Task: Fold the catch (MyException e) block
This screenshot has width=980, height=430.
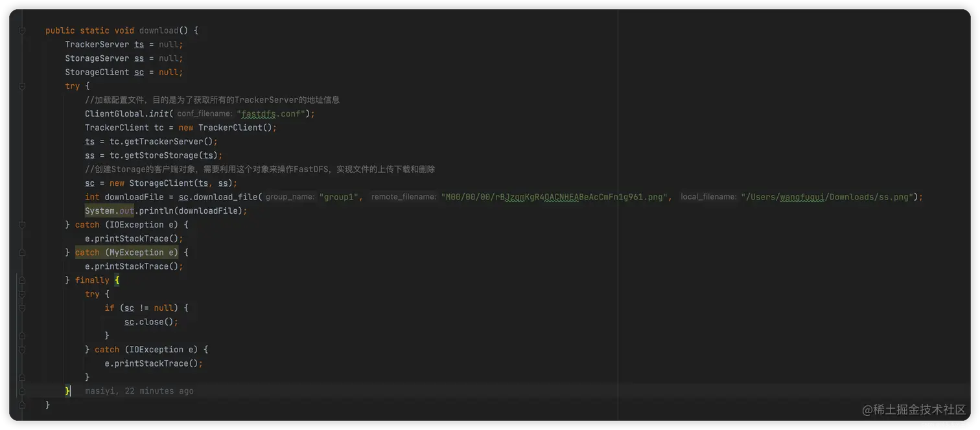Action: click(x=22, y=253)
